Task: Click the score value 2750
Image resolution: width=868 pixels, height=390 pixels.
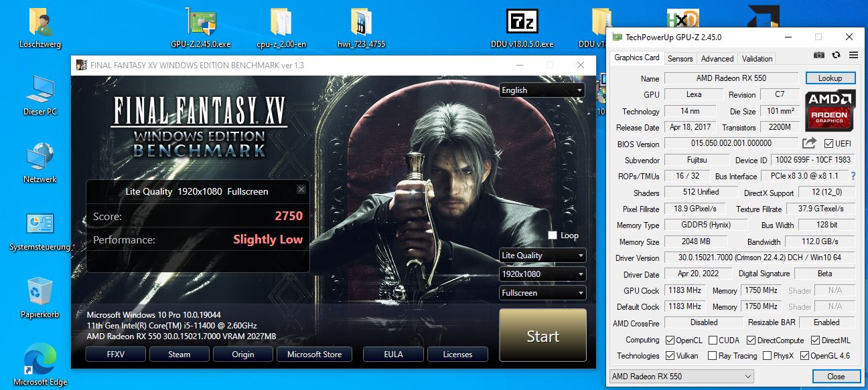Action: point(289,216)
